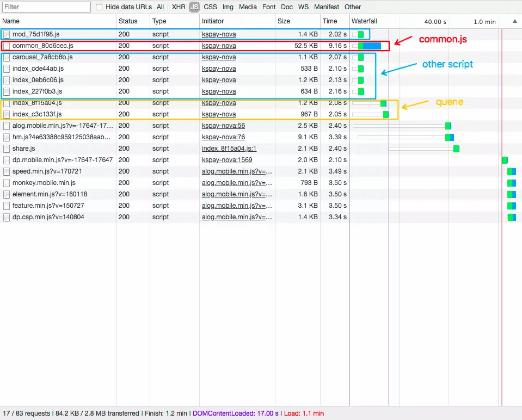Click the 9.16 s time cell
522x420 pixels.
point(337,46)
